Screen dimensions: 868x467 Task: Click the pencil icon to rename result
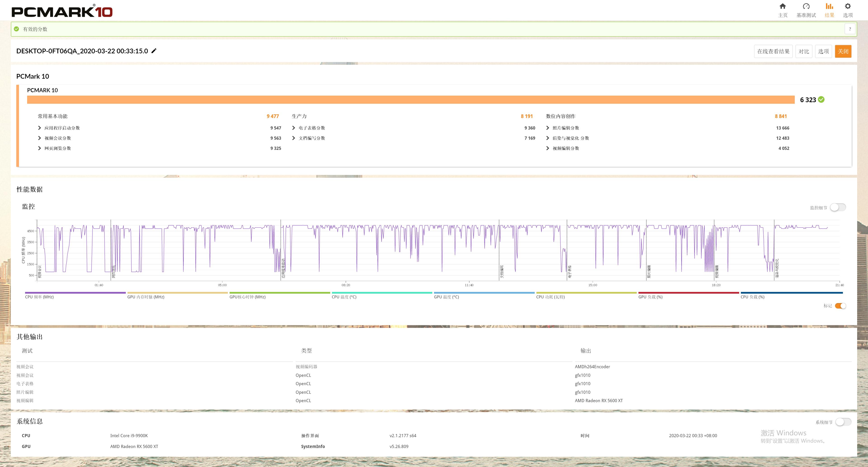[154, 51]
